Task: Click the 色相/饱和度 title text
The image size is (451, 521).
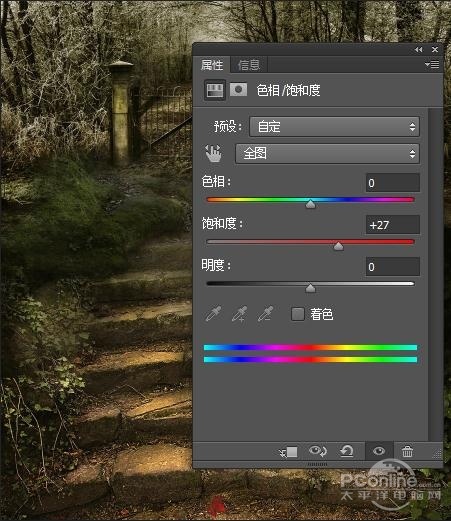Action: click(288, 90)
